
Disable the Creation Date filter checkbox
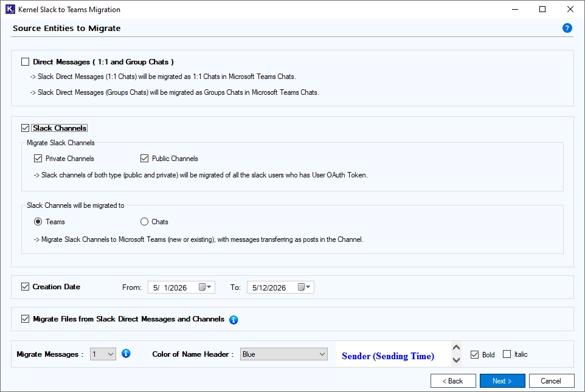(25, 287)
